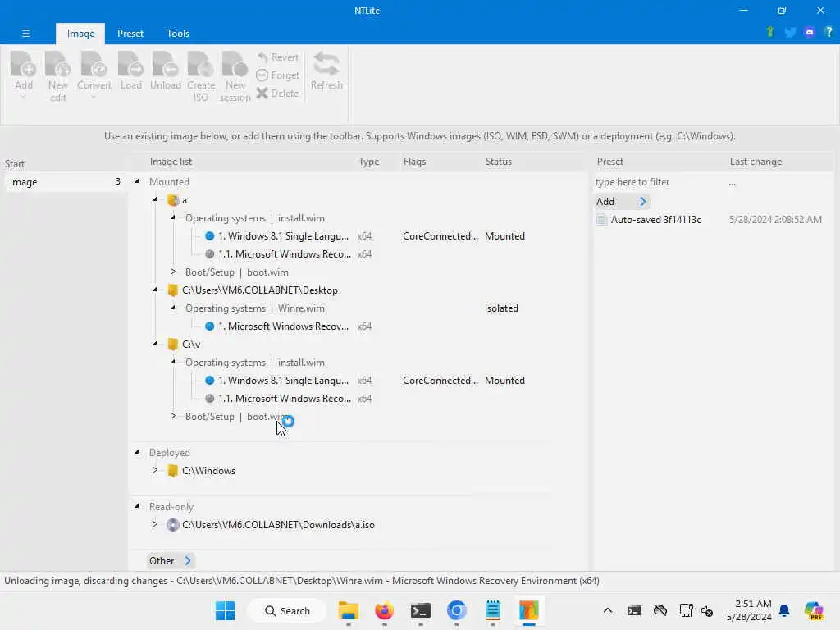Select the 'a' mounted folder icon
Viewport: 840px width, 630px height.
[173, 200]
